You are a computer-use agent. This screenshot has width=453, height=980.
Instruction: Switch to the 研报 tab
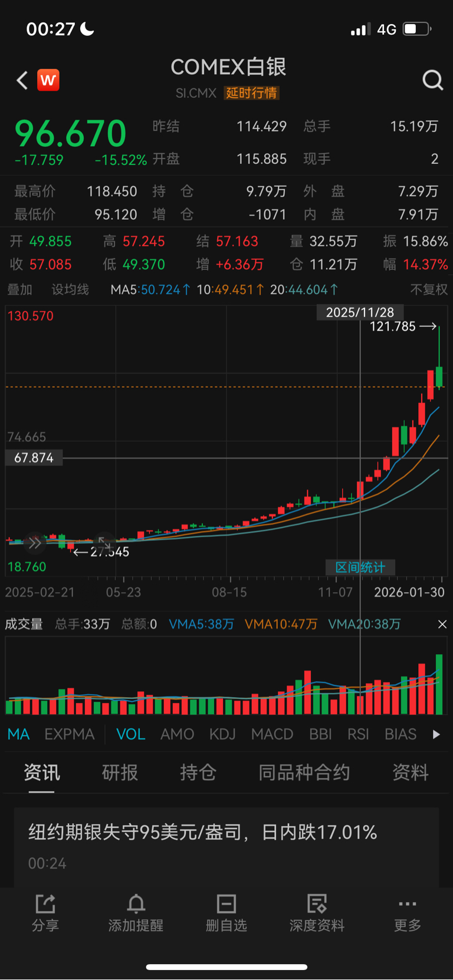click(120, 773)
